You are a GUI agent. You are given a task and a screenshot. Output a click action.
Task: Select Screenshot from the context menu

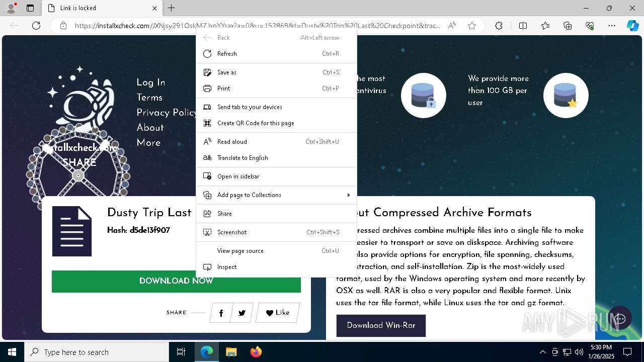tap(276, 232)
